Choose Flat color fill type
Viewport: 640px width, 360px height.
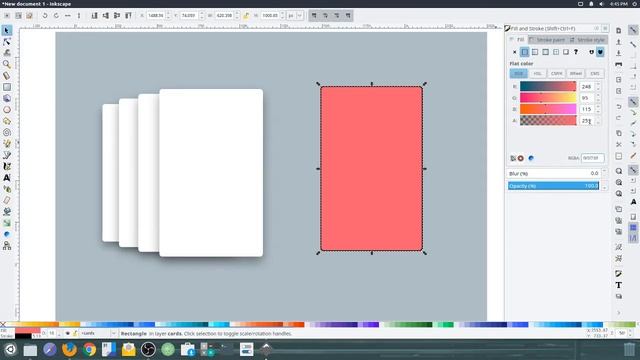tap(524, 52)
